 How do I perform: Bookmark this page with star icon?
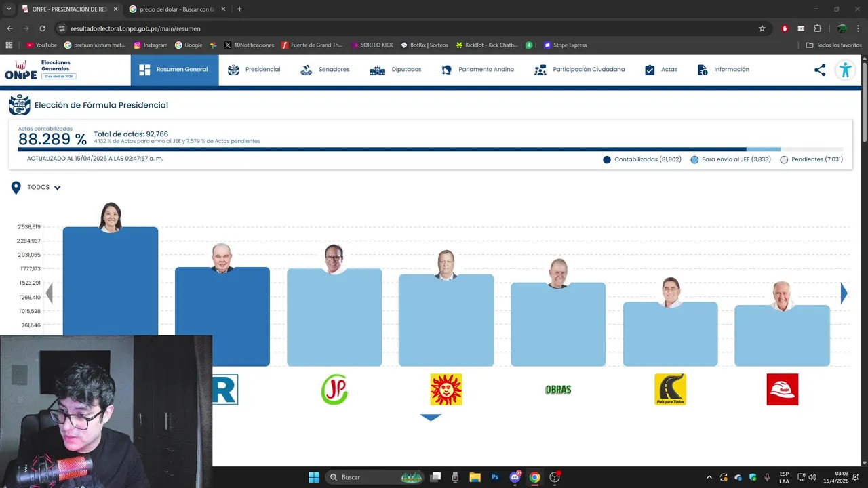(x=762, y=28)
